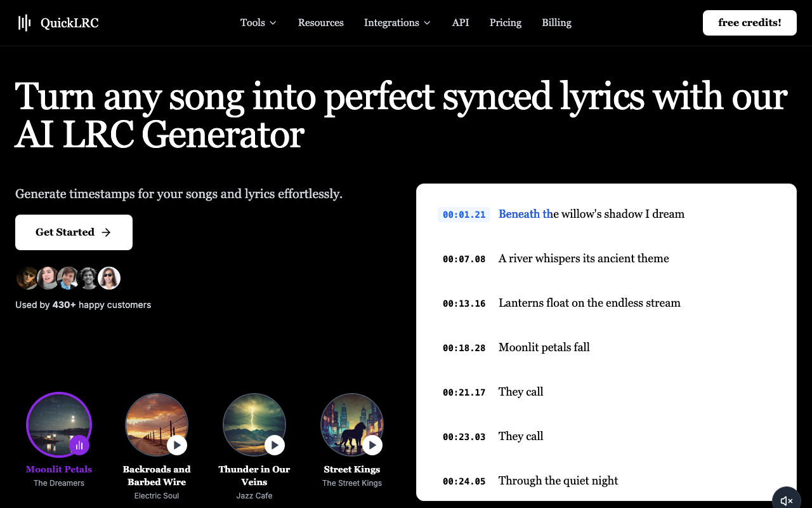This screenshot has height=508, width=812.
Task: Click the Get Started button
Action: (74, 232)
